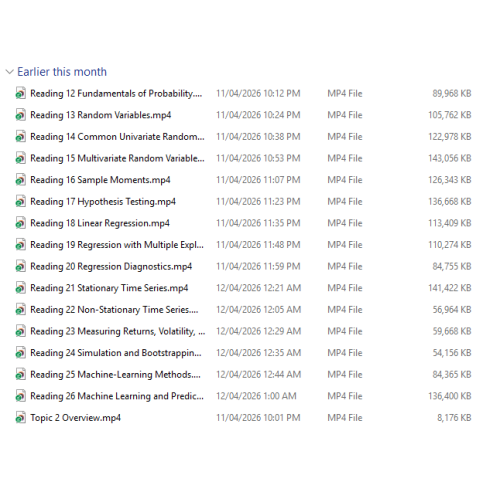The image size is (500, 500).
Task: Click the date 11/04/2026 10:12 PM
Action: tap(258, 93)
